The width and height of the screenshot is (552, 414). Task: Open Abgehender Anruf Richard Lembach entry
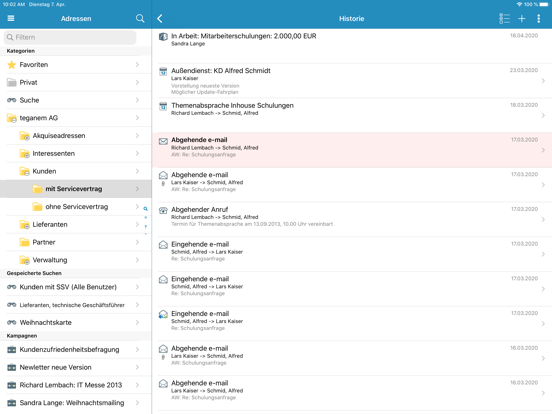click(x=352, y=220)
